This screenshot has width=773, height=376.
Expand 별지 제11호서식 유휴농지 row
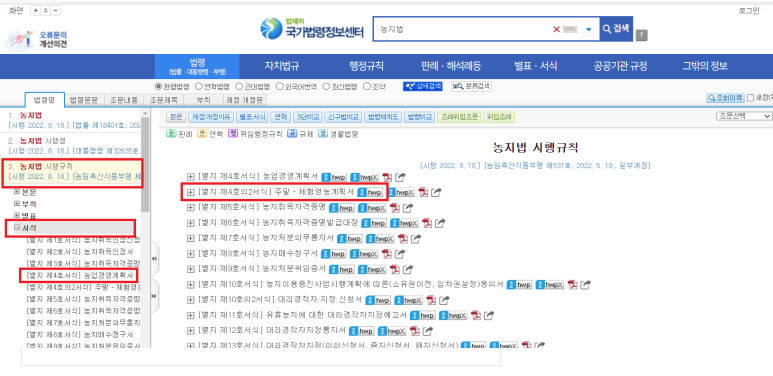point(190,315)
